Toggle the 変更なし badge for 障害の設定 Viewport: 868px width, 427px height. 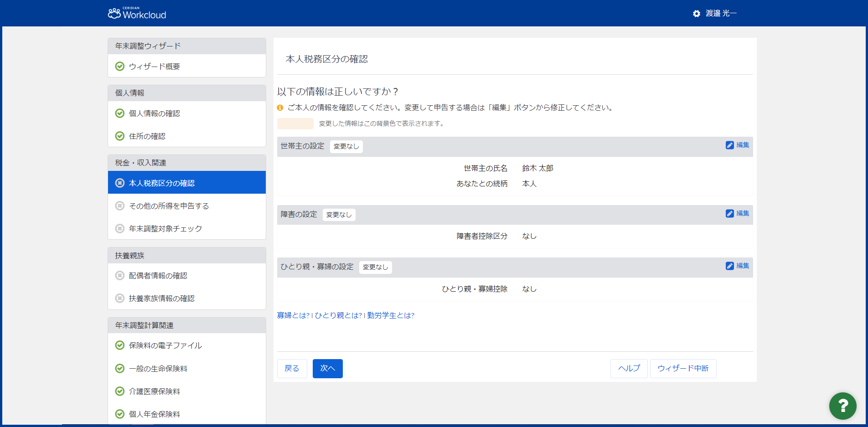pos(339,214)
